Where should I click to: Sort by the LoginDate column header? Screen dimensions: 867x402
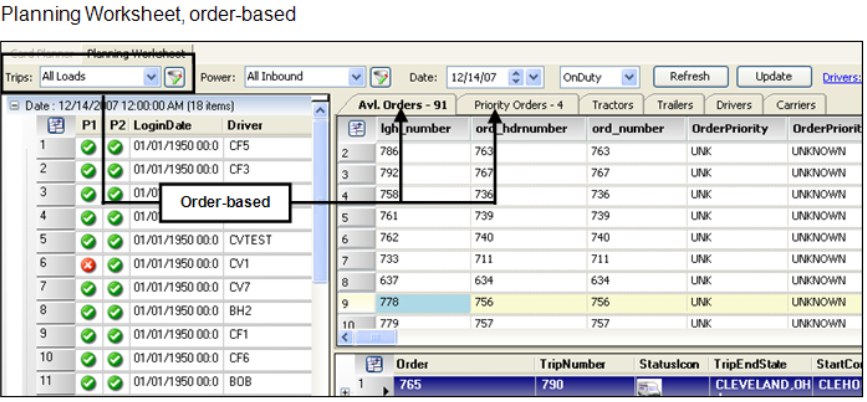pyautogui.click(x=176, y=126)
